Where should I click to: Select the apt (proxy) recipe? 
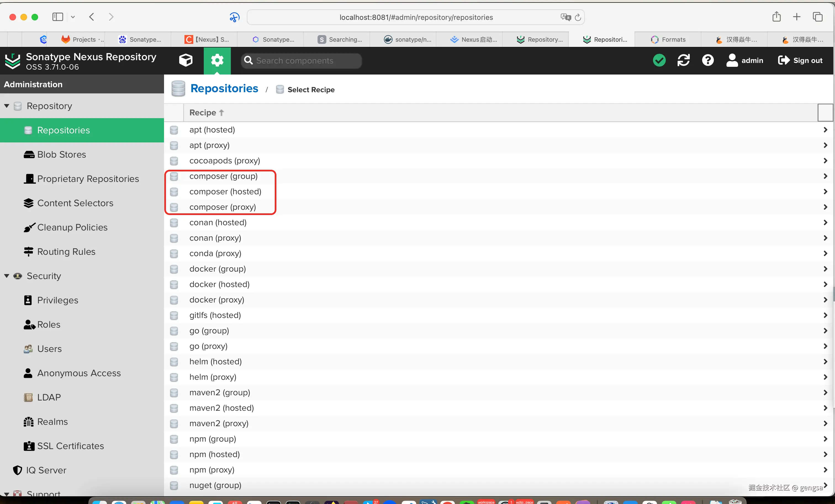(498, 145)
